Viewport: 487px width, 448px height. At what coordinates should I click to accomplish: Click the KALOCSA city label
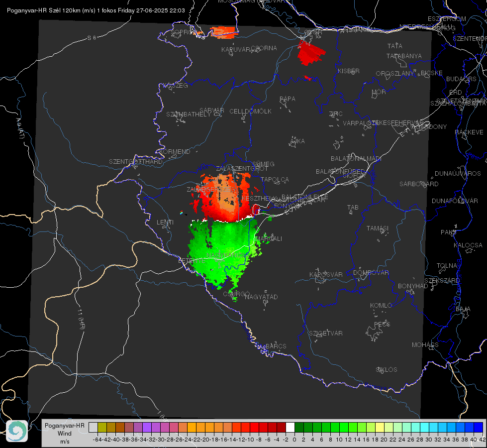click(468, 245)
